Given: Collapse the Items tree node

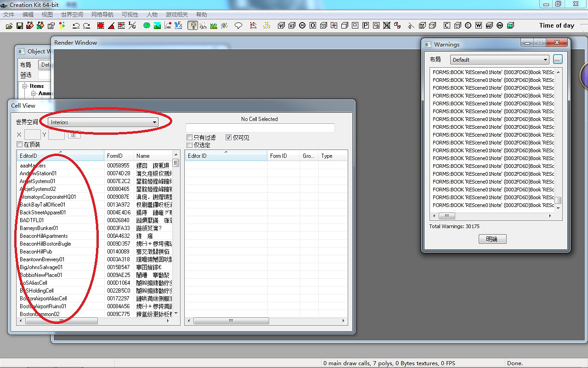Looking at the screenshot, I should coord(25,86).
